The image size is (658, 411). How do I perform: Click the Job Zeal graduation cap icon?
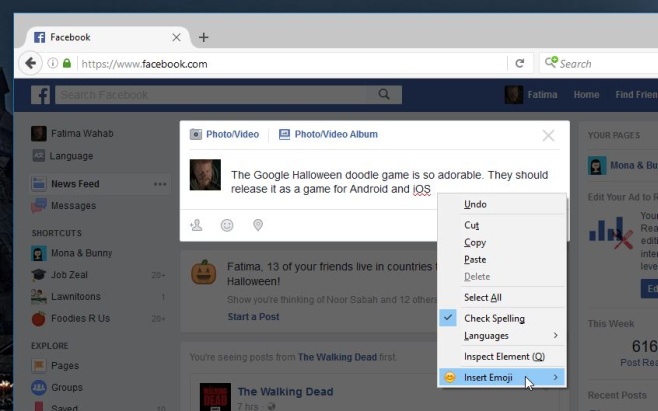click(x=39, y=275)
